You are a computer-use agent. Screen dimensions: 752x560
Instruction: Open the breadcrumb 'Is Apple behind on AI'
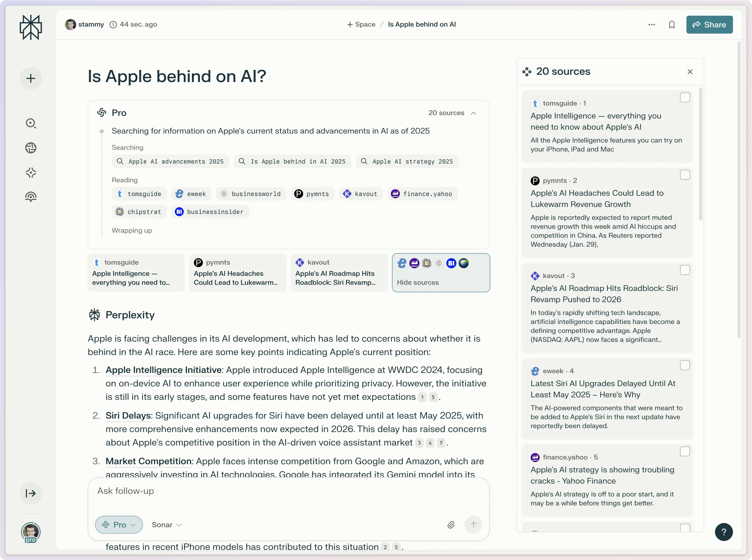point(421,24)
